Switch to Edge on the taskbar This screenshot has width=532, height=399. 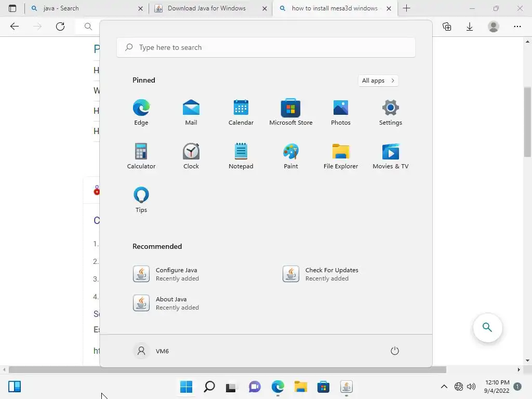point(277,387)
